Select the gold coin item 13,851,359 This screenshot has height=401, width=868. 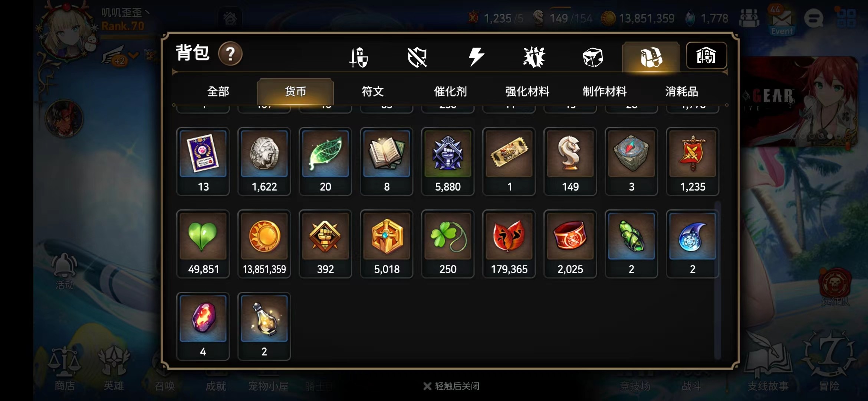click(264, 244)
